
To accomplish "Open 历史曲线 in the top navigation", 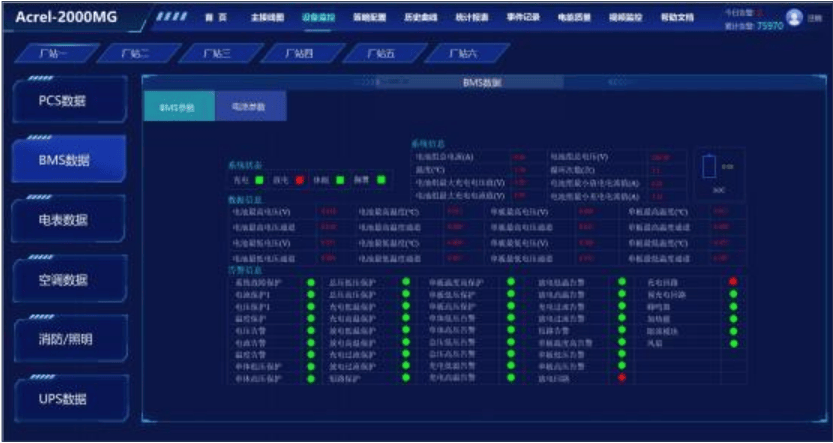I will tap(416, 18).
